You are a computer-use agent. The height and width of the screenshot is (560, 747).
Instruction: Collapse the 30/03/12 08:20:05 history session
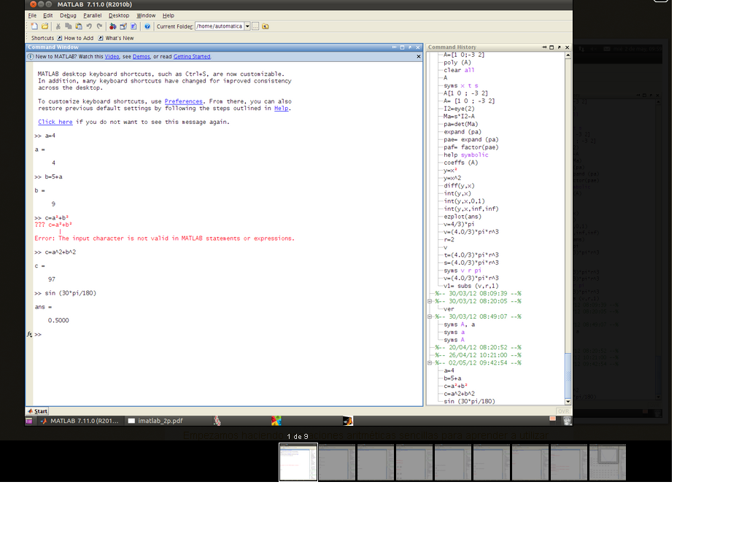(430, 301)
